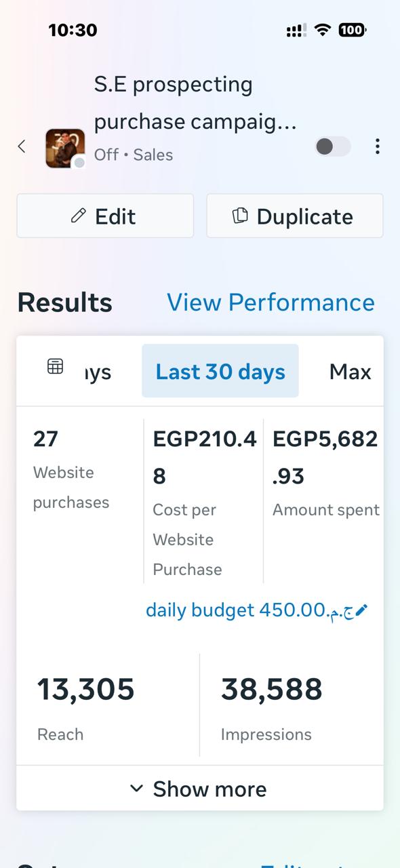400x868 pixels.
Task: Switch to the Max date range tab
Action: coord(350,371)
